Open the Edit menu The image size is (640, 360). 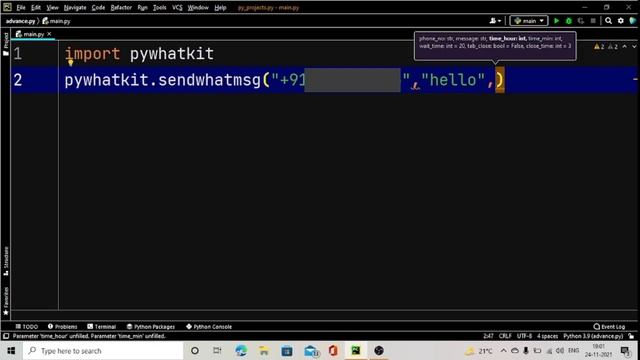[x=36, y=7]
